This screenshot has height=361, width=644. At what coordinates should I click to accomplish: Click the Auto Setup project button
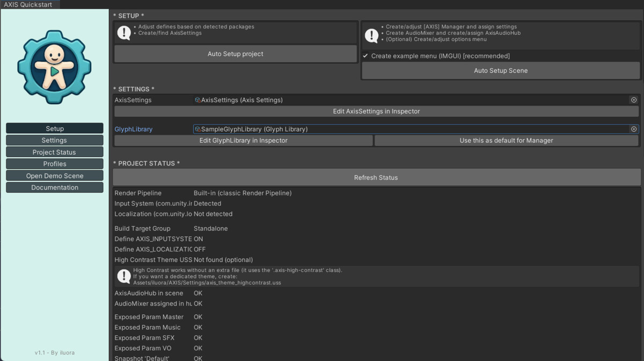point(235,54)
